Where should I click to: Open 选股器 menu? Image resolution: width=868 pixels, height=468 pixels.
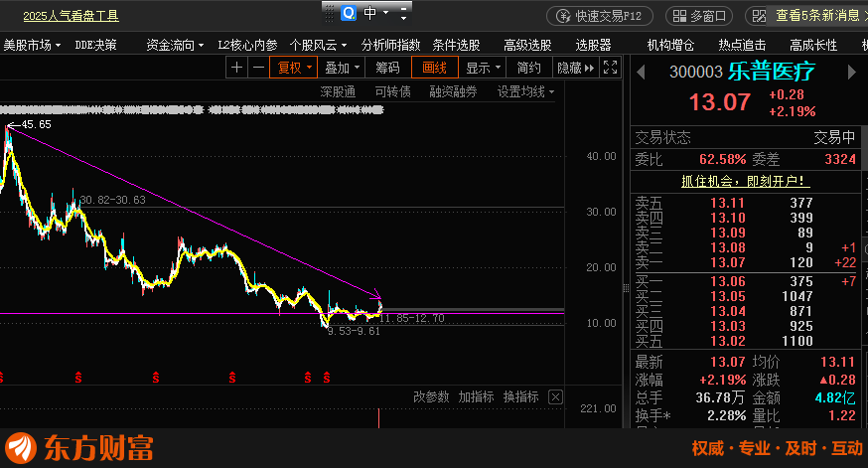click(593, 45)
